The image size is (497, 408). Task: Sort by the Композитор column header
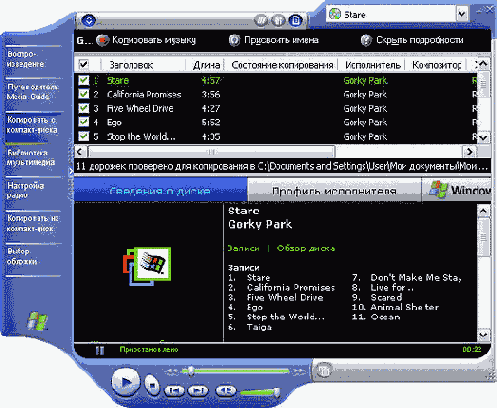coord(437,65)
